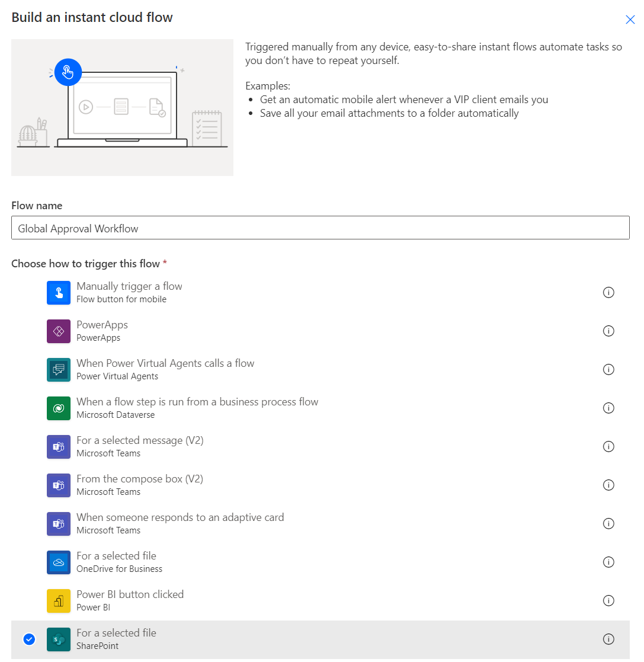
Task: Pick 'When someone responds to an adaptive card'
Action: pos(180,517)
